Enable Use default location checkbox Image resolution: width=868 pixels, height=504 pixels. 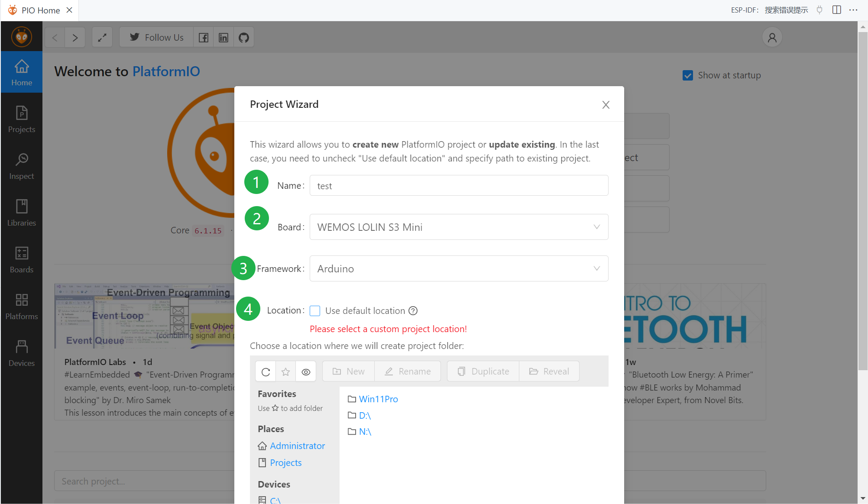(315, 310)
